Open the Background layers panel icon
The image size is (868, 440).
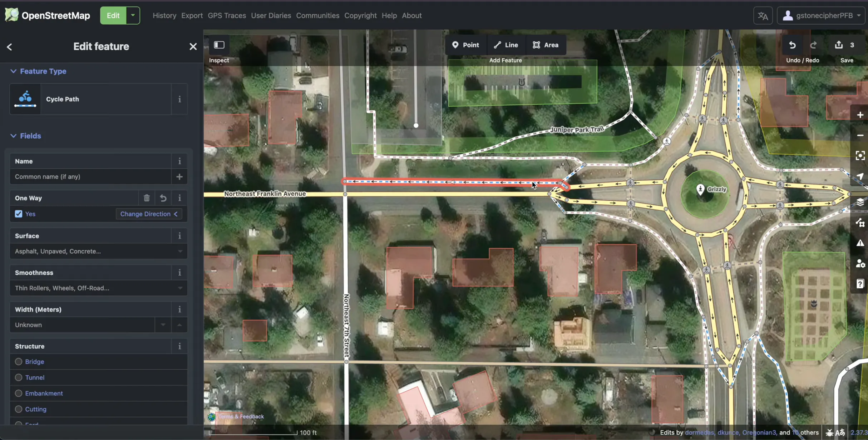point(860,202)
